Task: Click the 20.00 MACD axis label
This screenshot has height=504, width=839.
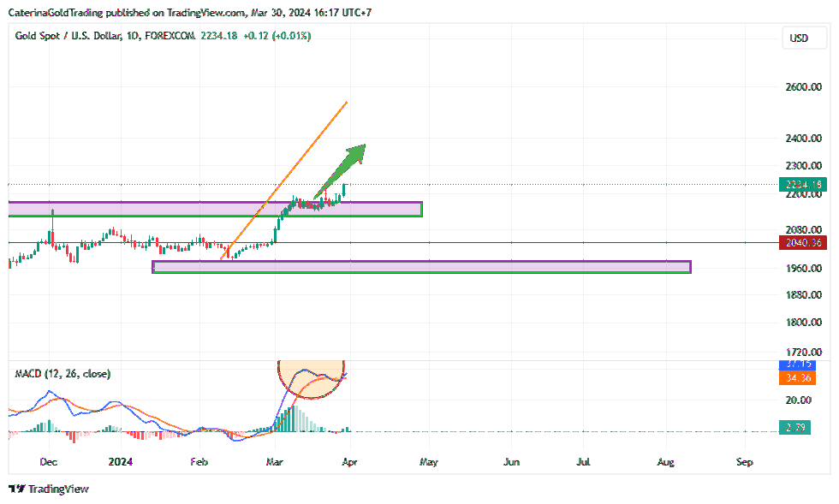Action: (x=798, y=400)
